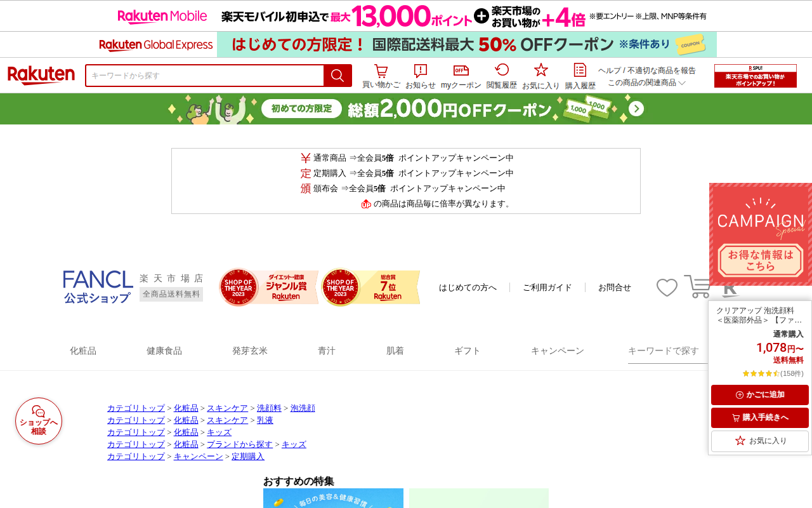Screen dimensions: 812x508
Task: Open the ブランドから探す breadcrumb link
Action: coord(240,444)
